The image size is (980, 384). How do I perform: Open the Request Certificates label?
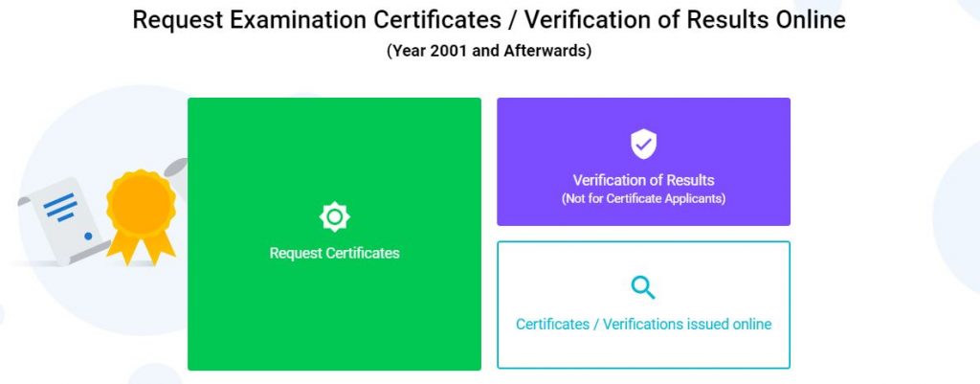334,254
